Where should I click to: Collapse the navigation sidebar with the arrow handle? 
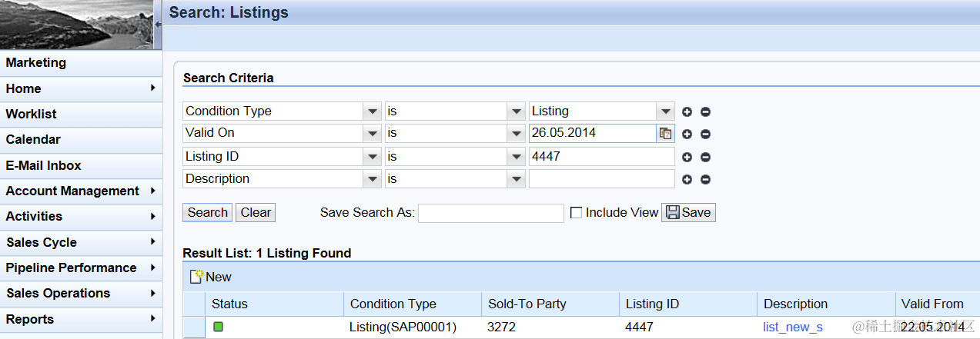tap(158, 25)
